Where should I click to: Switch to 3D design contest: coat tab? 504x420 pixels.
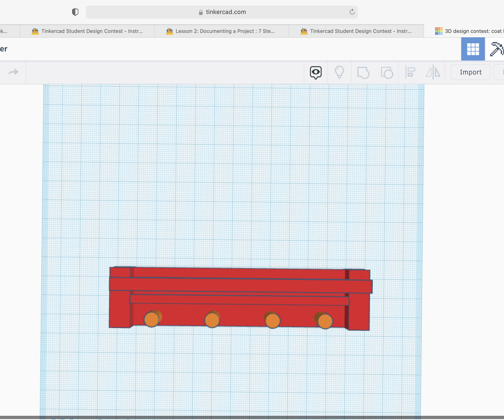tap(469, 31)
